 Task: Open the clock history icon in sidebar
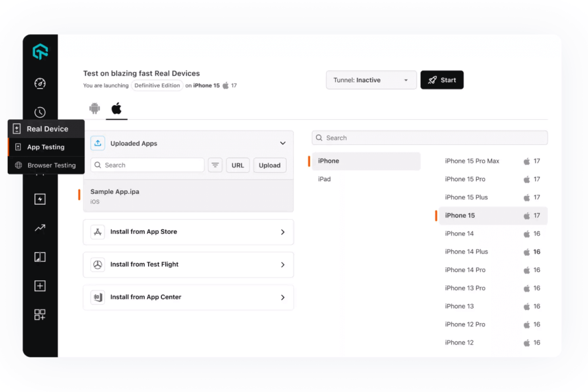(40, 112)
